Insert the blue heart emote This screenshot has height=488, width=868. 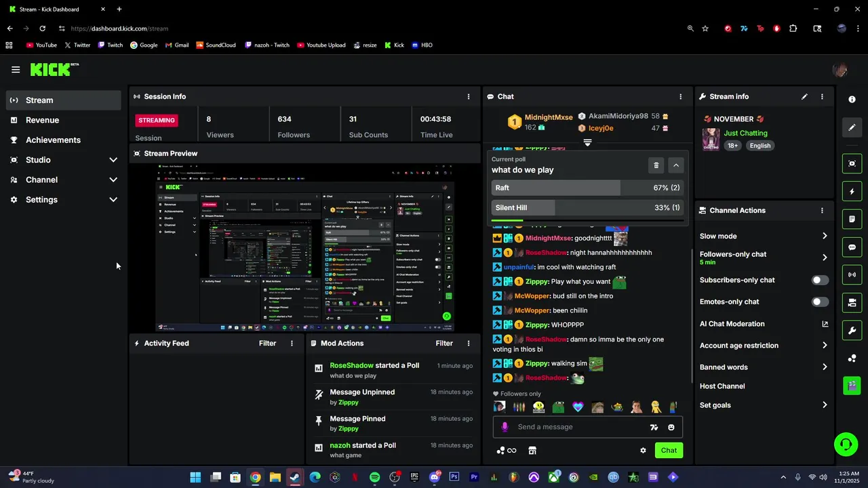(x=578, y=407)
